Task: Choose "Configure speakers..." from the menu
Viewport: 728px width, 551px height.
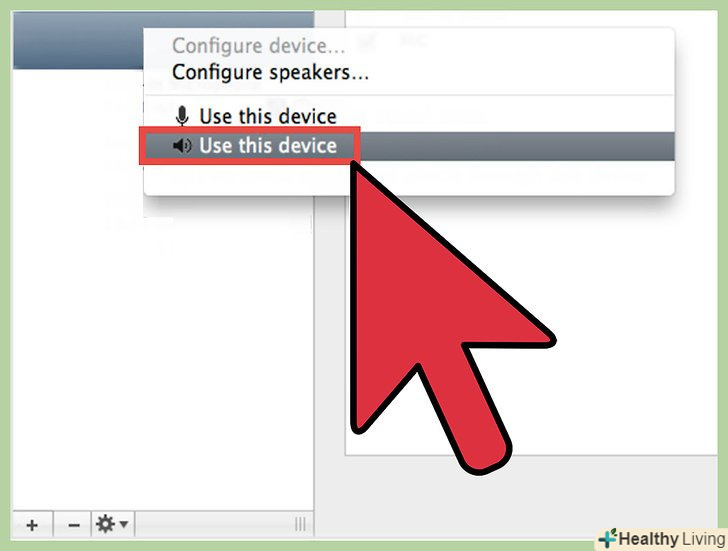Action: point(270,72)
